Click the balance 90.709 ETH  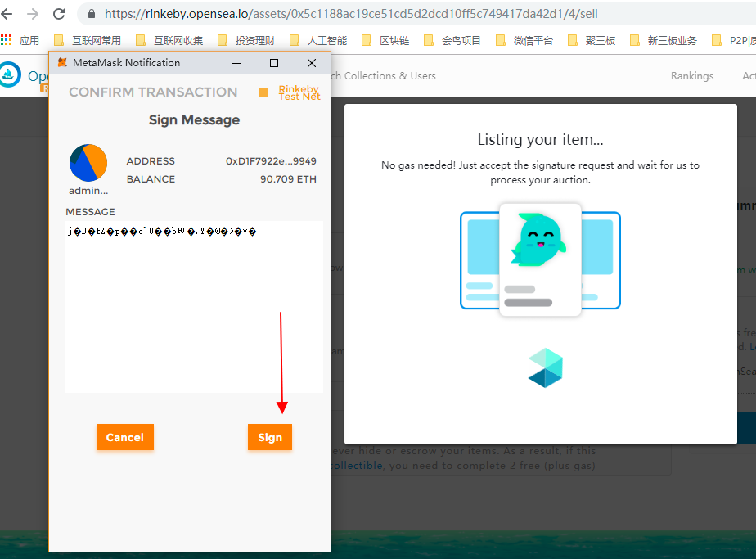coord(288,179)
